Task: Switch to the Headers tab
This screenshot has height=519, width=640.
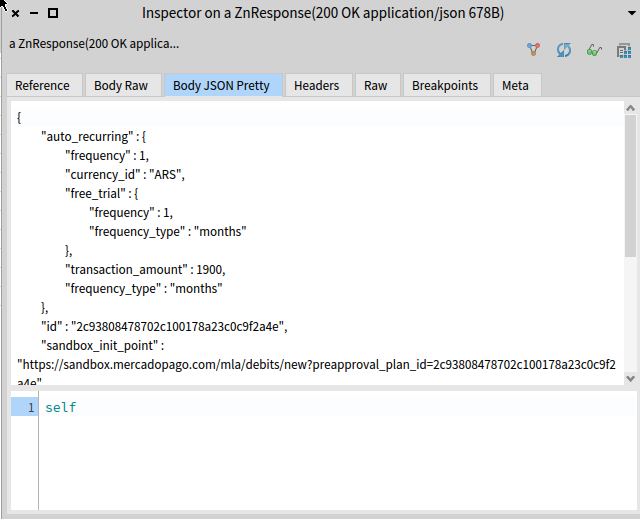Action: (317, 86)
